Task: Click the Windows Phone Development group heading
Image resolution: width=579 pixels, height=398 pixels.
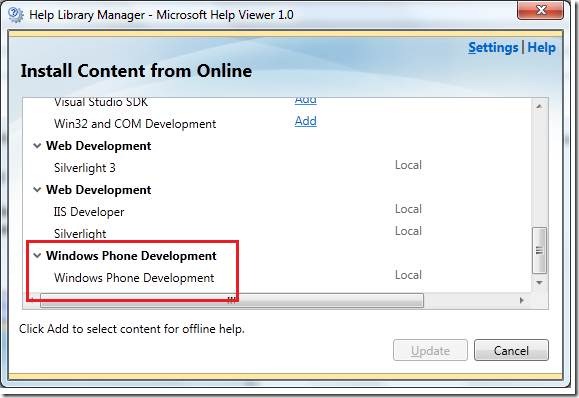Action: tap(131, 256)
